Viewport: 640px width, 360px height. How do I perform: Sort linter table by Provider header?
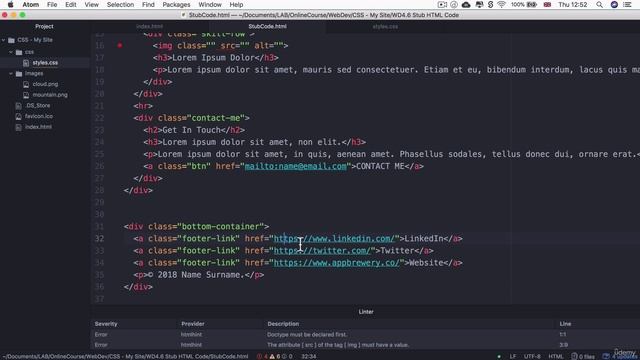[193, 324]
